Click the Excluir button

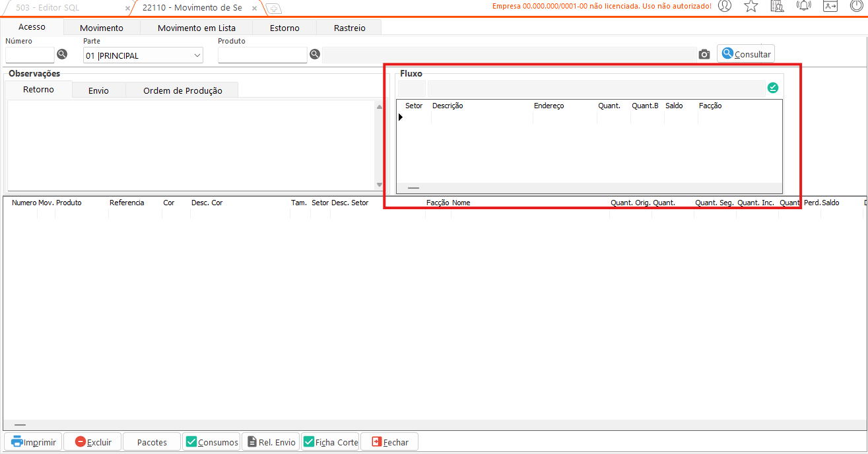click(93, 442)
